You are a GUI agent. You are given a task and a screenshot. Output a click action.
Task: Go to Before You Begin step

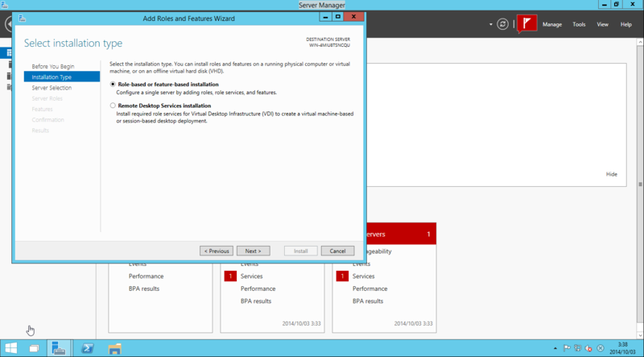53,66
